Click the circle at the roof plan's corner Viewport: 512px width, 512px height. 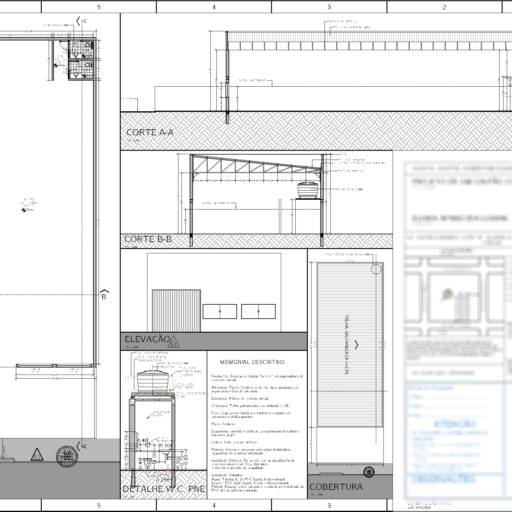coord(376,269)
